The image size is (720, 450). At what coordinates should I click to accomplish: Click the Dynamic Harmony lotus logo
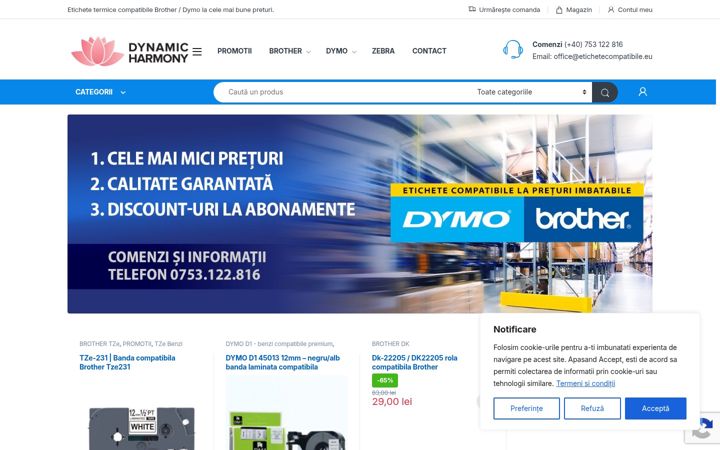[x=130, y=51]
